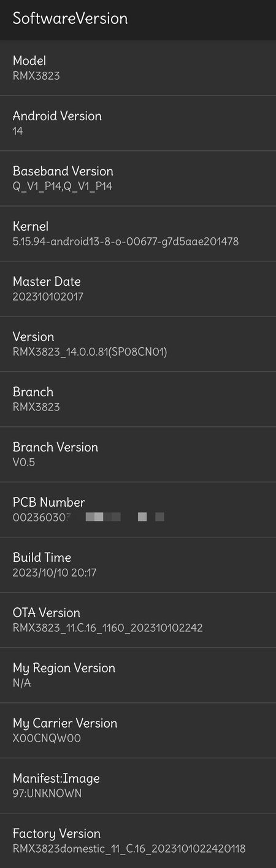Tap the Master Date entry

[x=138, y=289]
